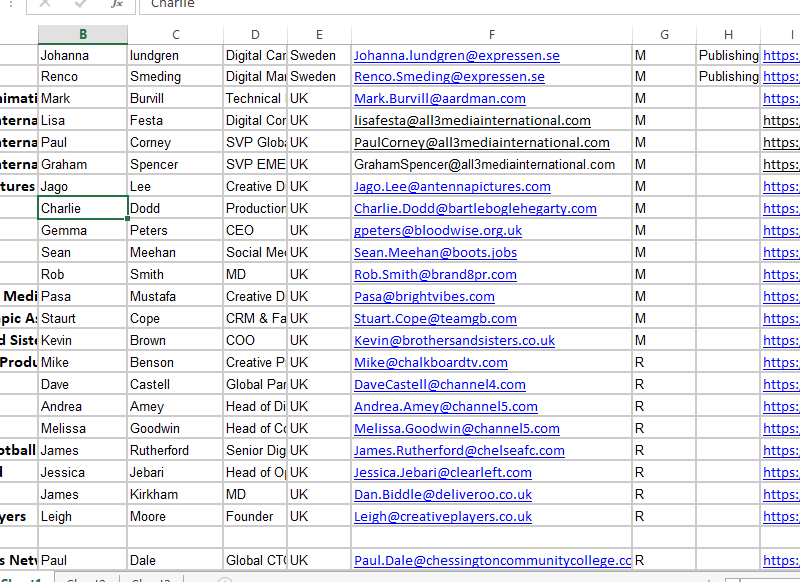Click the Mark.Burvill@aardman.com link
Image resolution: width=800 pixels, height=582 pixels.
click(x=439, y=99)
